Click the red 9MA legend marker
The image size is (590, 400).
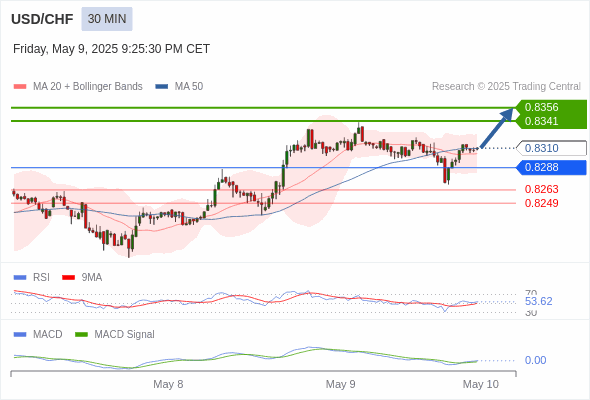click(68, 278)
